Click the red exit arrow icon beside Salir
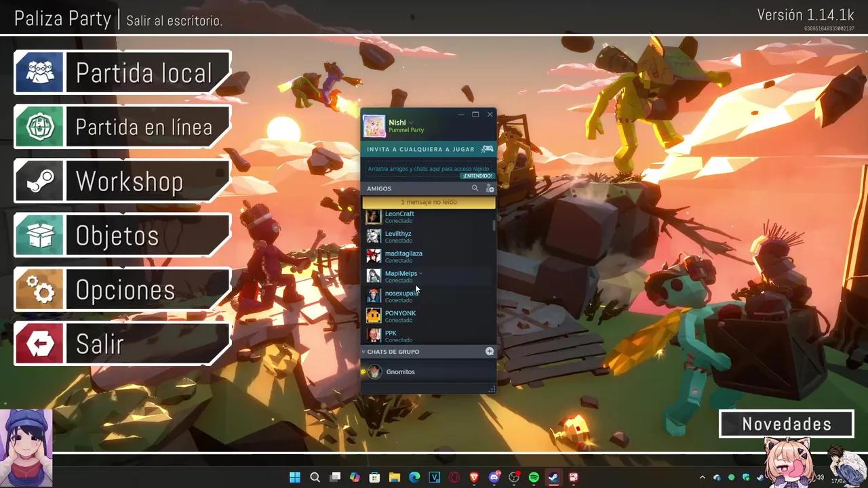This screenshot has width=868, height=488. 40,344
